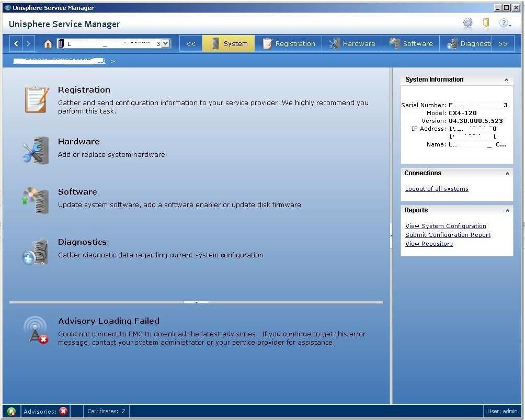Click User: admin in status bar

[x=502, y=411]
